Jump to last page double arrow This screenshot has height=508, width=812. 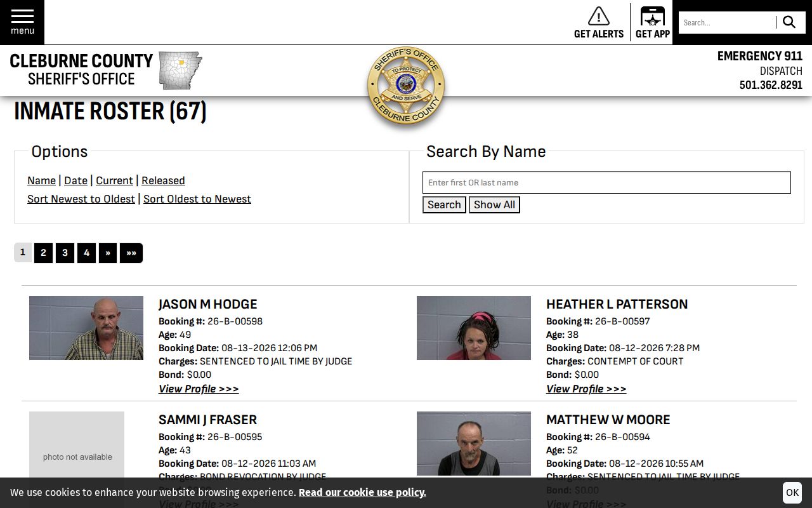(131, 253)
